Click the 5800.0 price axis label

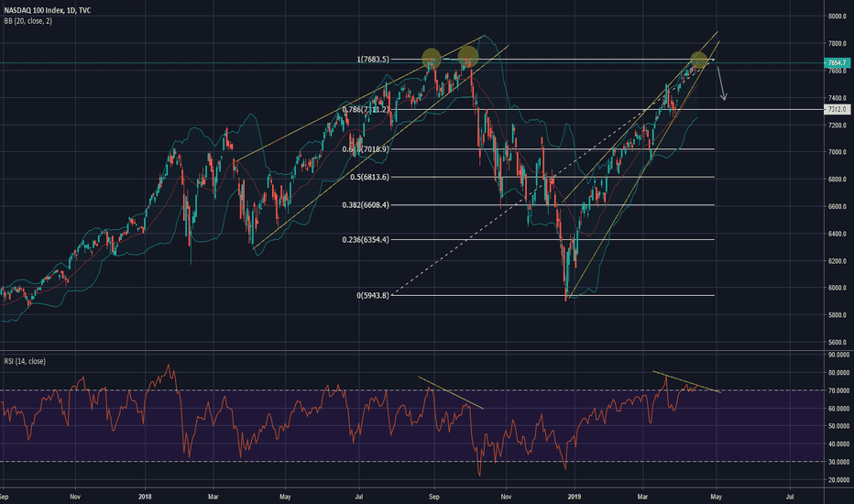click(838, 315)
